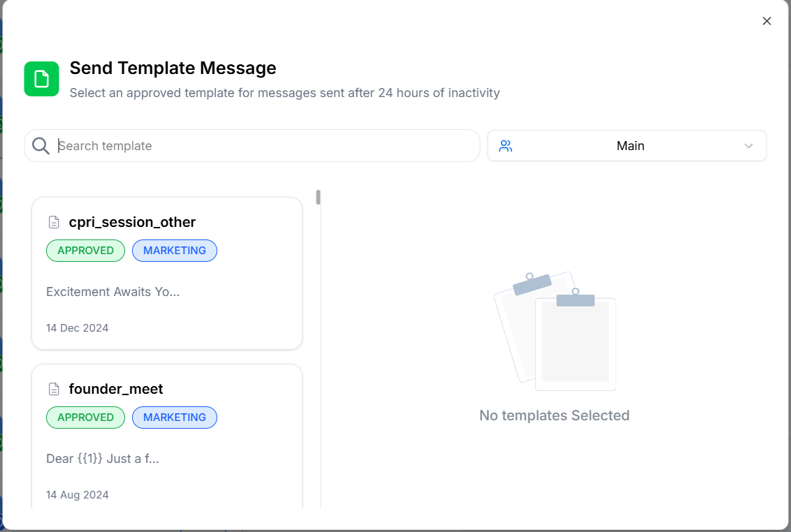This screenshot has width=791, height=532.
Task: Click the No templates Selected text
Action: click(x=554, y=415)
